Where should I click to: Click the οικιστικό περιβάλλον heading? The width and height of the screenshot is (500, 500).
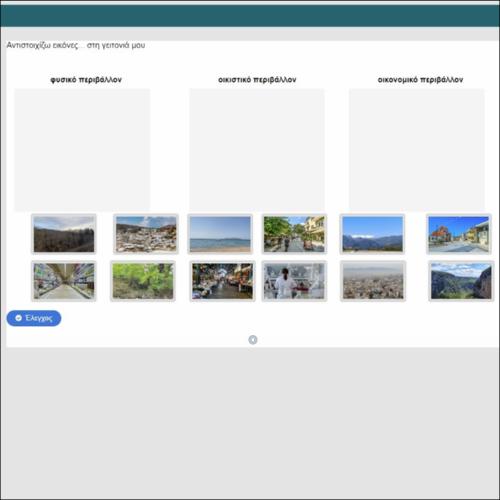pyautogui.click(x=257, y=80)
